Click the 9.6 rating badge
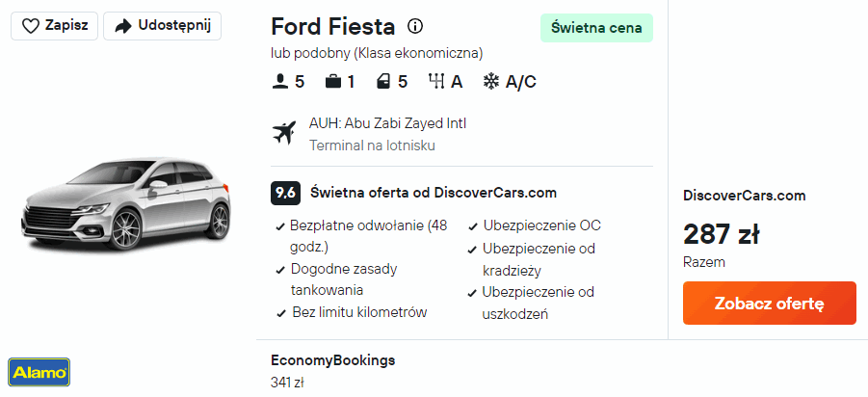 [285, 193]
